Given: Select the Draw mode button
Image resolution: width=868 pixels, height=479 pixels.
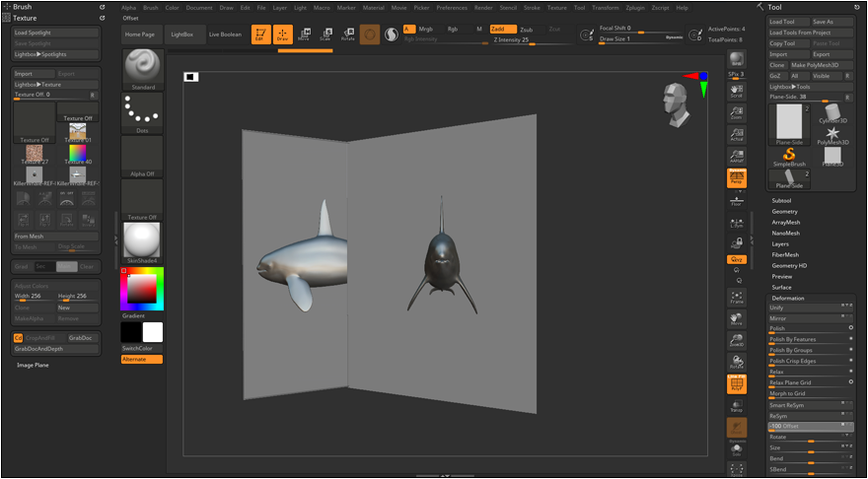Looking at the screenshot, I should tap(282, 34).
